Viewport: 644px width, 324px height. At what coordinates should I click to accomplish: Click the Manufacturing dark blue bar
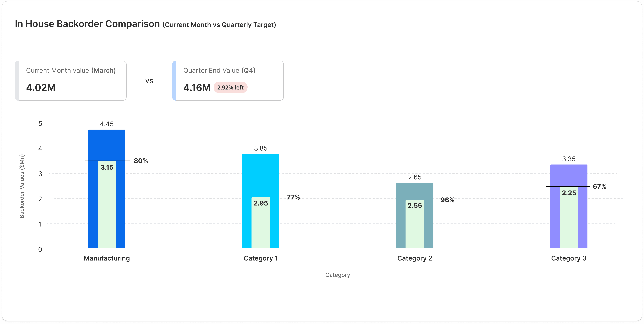coord(107,145)
